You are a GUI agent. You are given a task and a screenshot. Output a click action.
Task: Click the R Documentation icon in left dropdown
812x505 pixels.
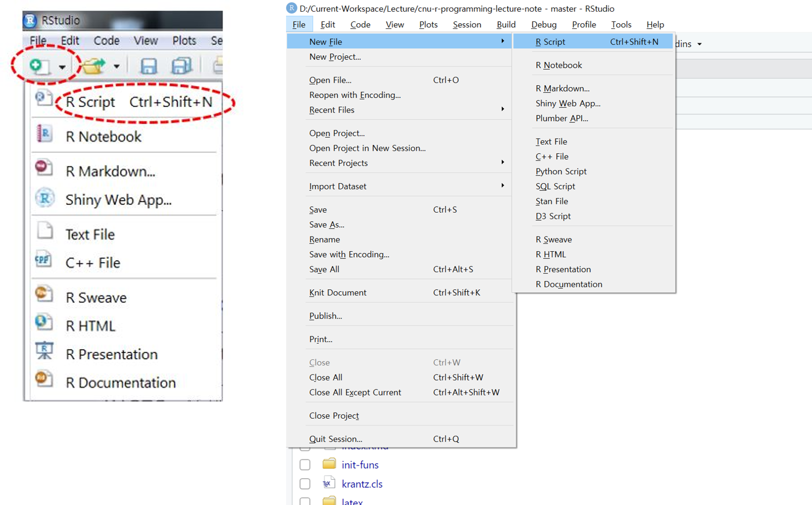click(x=44, y=379)
